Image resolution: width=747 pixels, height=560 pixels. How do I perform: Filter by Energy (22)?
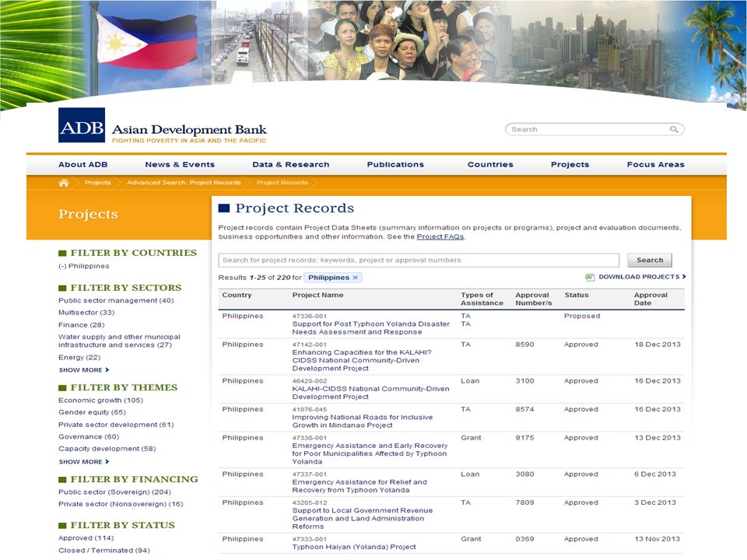coord(79,358)
